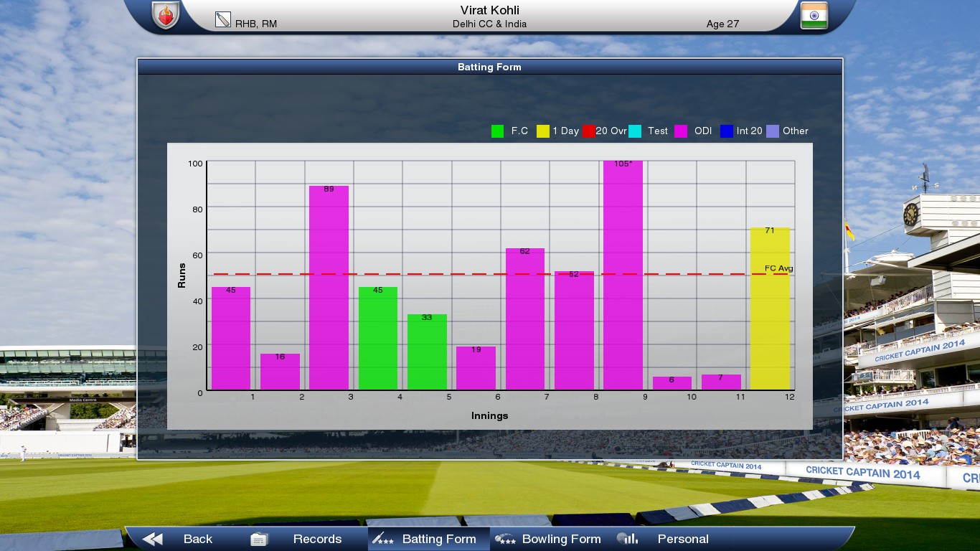Click the bar labeled 19
The width and height of the screenshot is (980, 551).
476,368
